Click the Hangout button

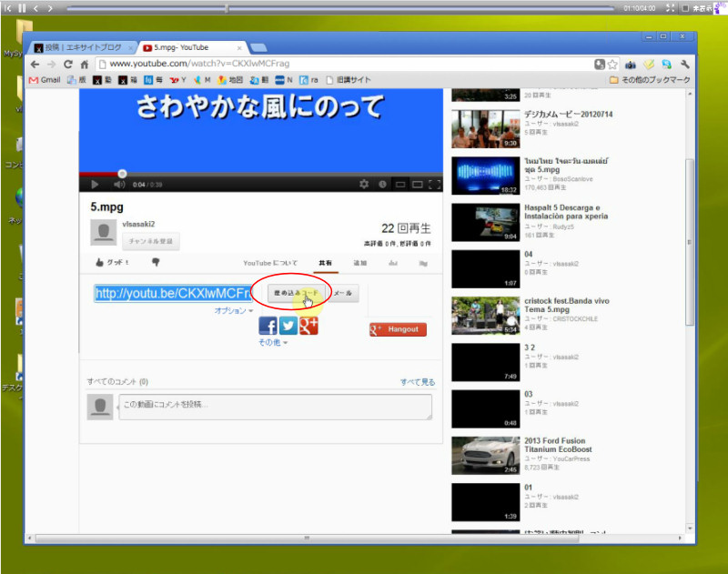(398, 329)
